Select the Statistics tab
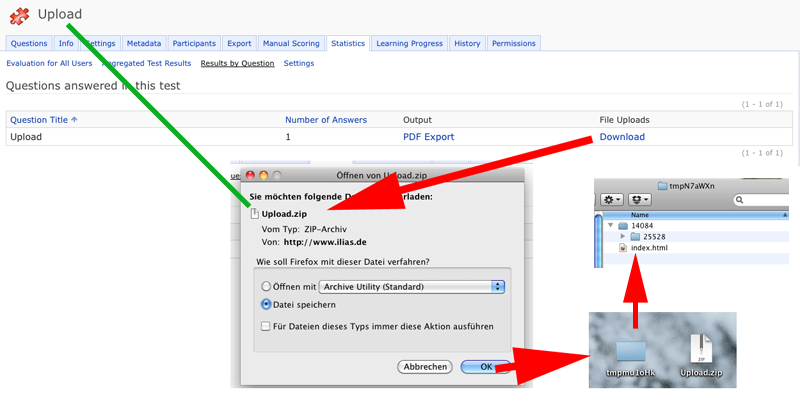 [348, 43]
